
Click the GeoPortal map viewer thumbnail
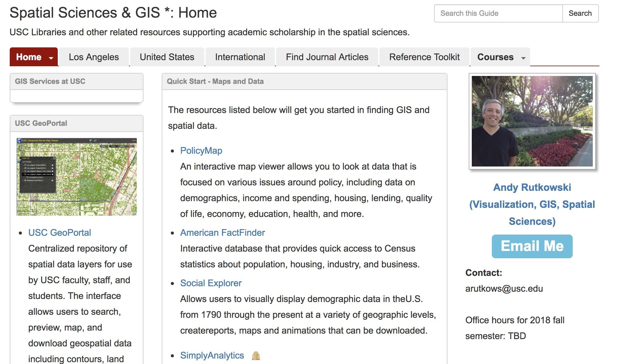[x=77, y=177]
